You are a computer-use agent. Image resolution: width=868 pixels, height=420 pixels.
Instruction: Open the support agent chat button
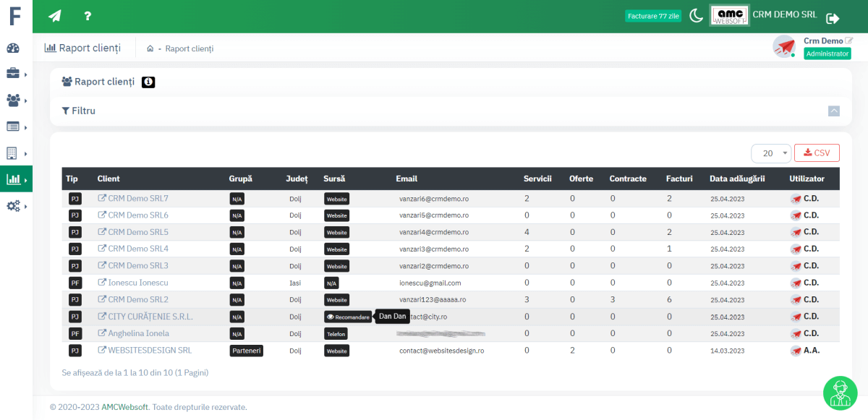840,393
